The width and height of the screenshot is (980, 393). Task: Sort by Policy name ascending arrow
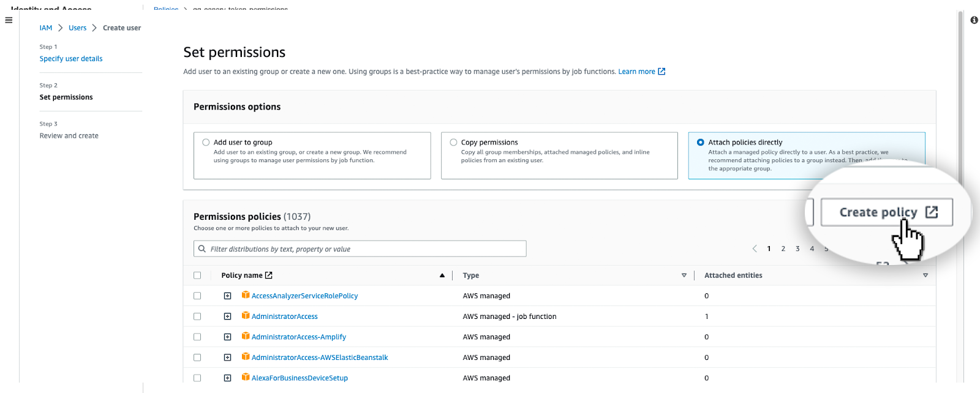coord(442,275)
